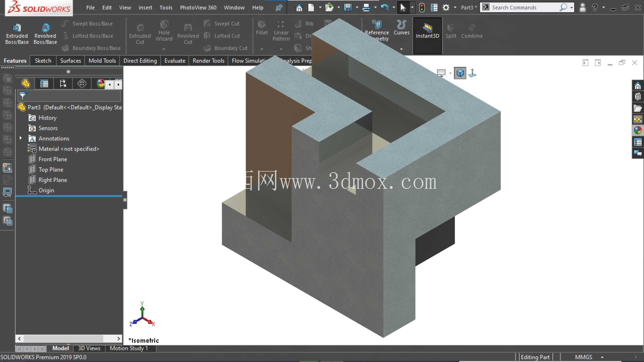644x362 pixels.
Task: Click the Lofted Boss/Base button
Action: 87,36
